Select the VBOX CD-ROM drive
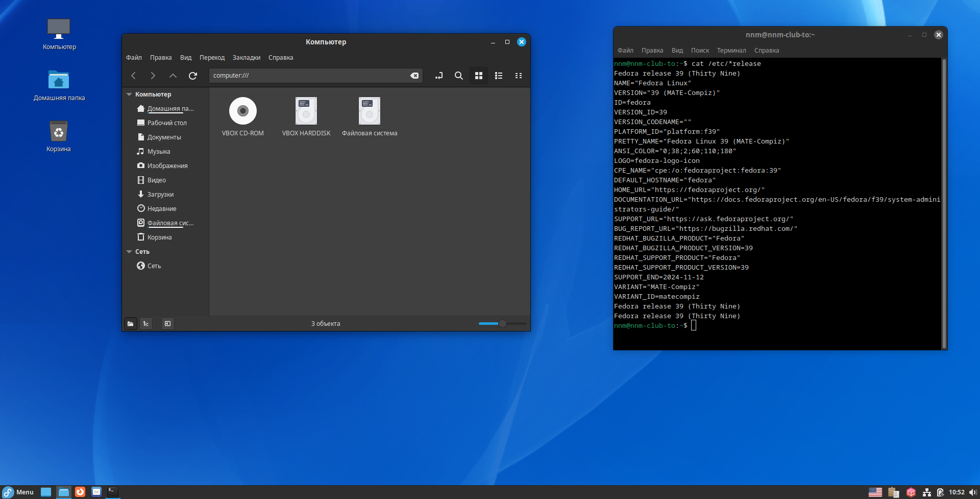Screen dimensions: 980x499 [x=242, y=111]
